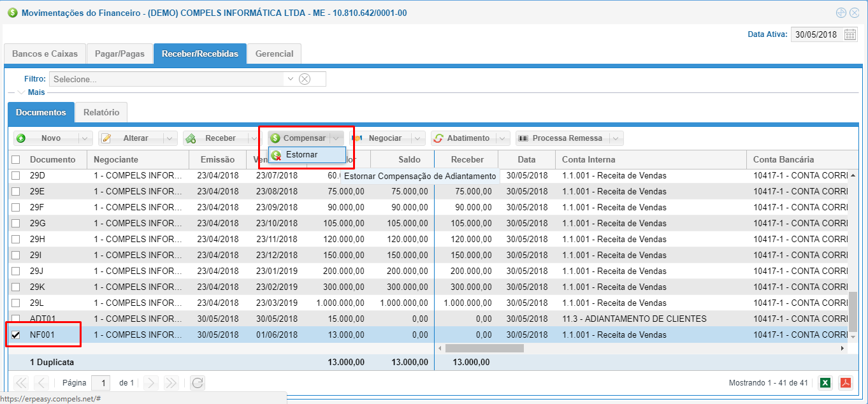Click the 29J document cell

55,271
